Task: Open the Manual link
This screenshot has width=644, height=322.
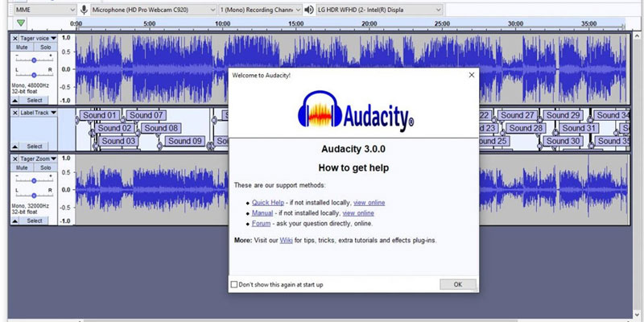Action: click(262, 213)
